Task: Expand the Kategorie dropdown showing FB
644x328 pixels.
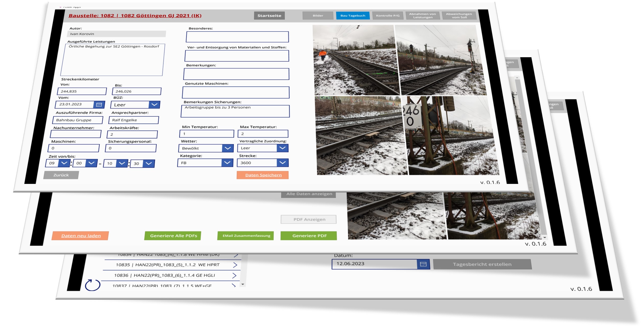Action: 227,163
